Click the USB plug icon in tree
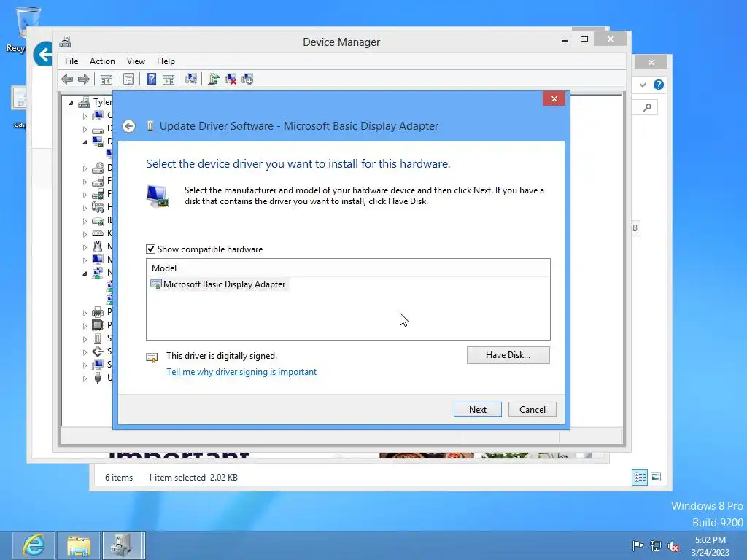Screen dimensions: 747x560 pos(98,378)
